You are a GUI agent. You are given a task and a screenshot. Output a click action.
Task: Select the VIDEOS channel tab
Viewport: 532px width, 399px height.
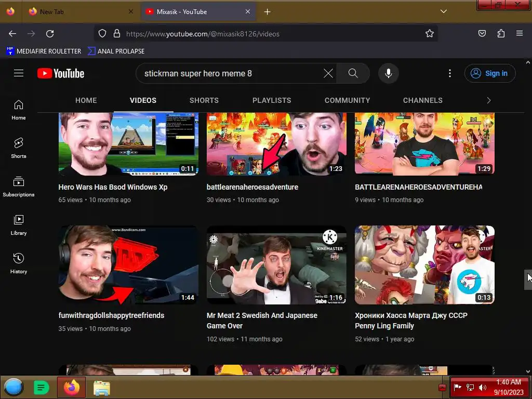[x=143, y=100]
